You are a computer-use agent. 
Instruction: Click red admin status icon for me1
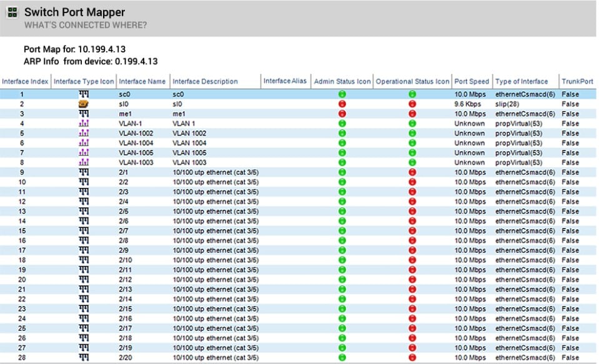click(x=342, y=114)
